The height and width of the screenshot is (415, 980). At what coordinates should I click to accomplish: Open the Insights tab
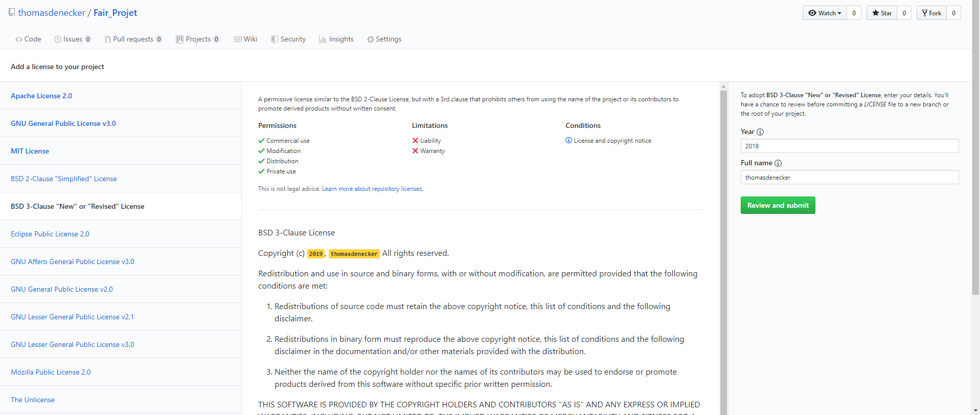(336, 39)
